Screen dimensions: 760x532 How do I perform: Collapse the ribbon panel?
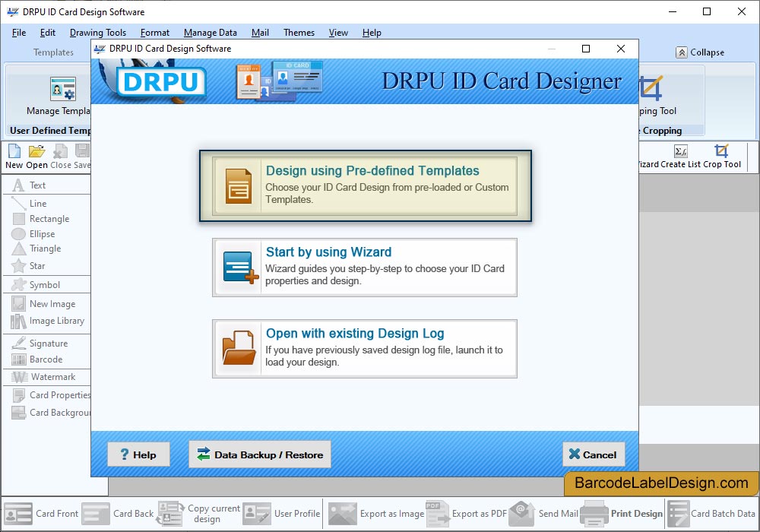tap(701, 52)
